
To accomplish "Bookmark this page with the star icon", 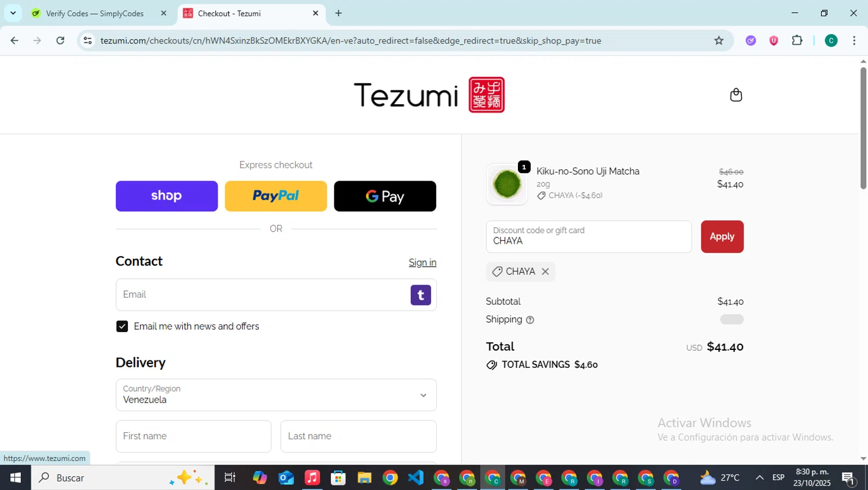I will coord(719,40).
